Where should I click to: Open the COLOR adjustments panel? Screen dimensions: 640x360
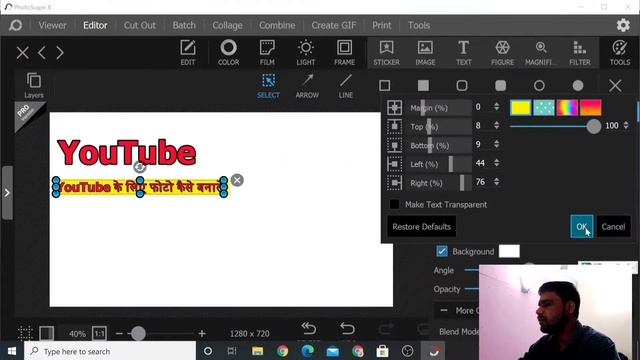[229, 53]
